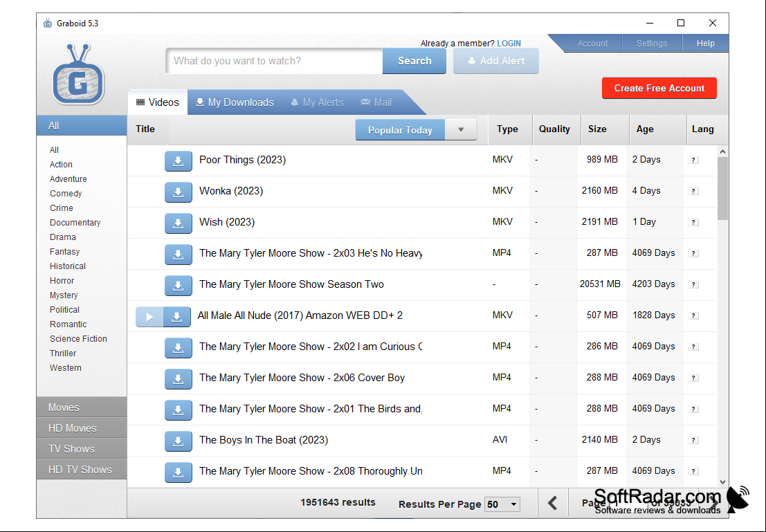Select the Documentary genre
This screenshot has width=766, height=532.
(x=75, y=223)
